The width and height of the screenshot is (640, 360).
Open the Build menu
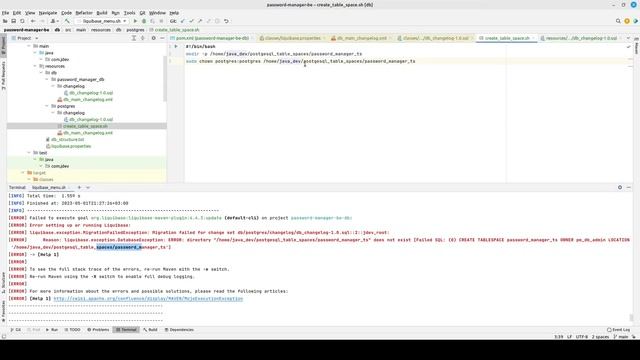pyautogui.click(x=102, y=13)
